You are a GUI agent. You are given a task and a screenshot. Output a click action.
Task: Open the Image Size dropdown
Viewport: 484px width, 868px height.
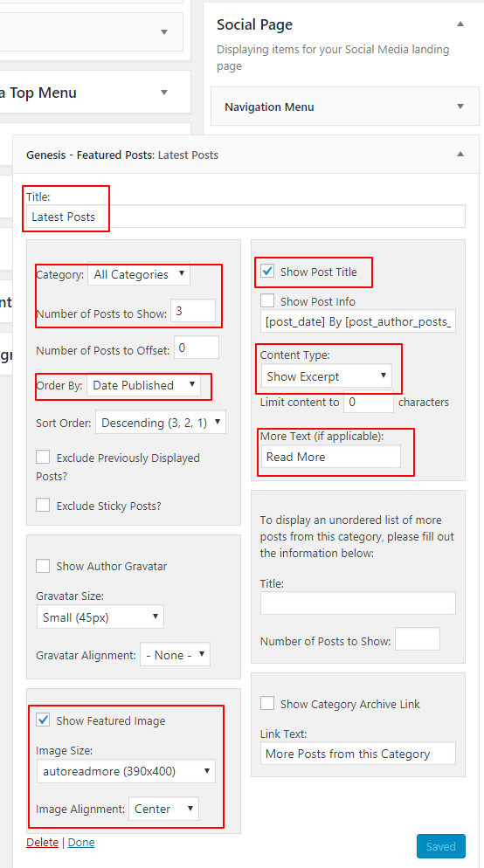126,770
